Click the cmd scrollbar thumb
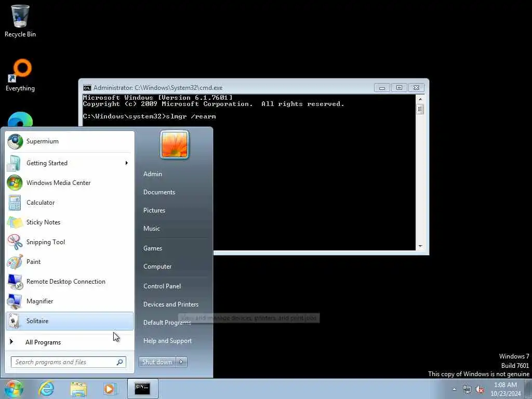The width and height of the screenshot is (532, 399). click(x=420, y=109)
